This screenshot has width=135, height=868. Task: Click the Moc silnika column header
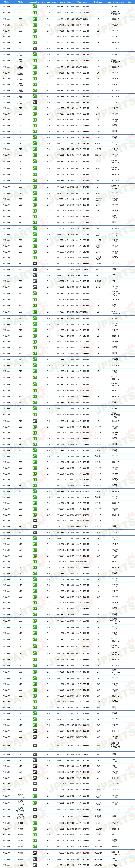(x=82, y=2)
